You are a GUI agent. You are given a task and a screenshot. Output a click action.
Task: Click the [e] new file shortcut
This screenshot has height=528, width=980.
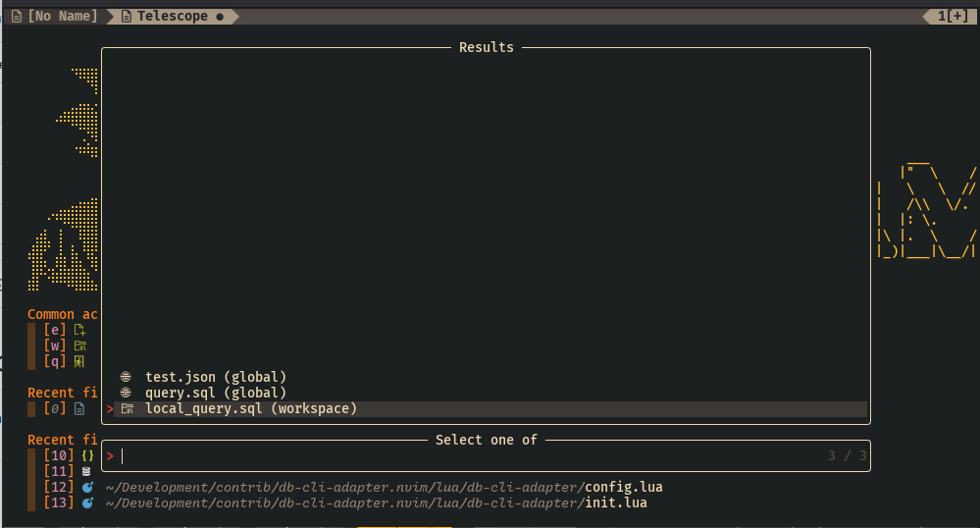pyautogui.click(x=55, y=330)
